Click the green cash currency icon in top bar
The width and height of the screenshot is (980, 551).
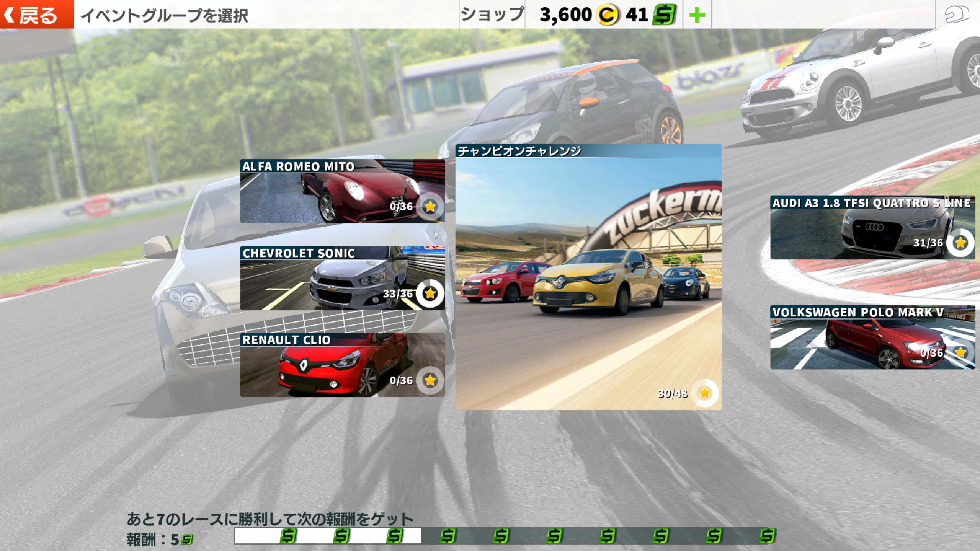pos(665,15)
